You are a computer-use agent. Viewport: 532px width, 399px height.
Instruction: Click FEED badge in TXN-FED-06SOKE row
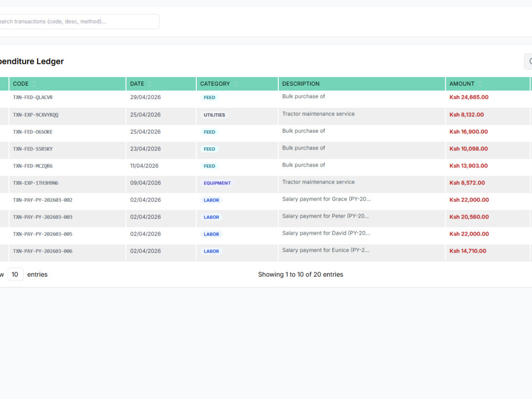click(209, 132)
